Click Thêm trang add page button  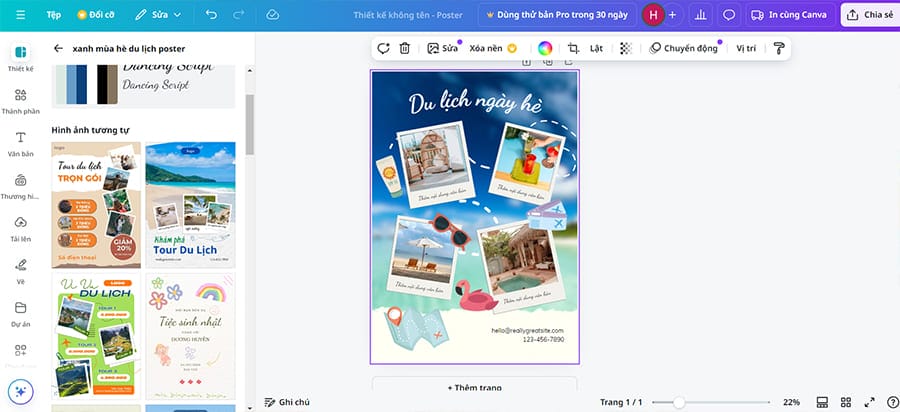[x=475, y=387]
